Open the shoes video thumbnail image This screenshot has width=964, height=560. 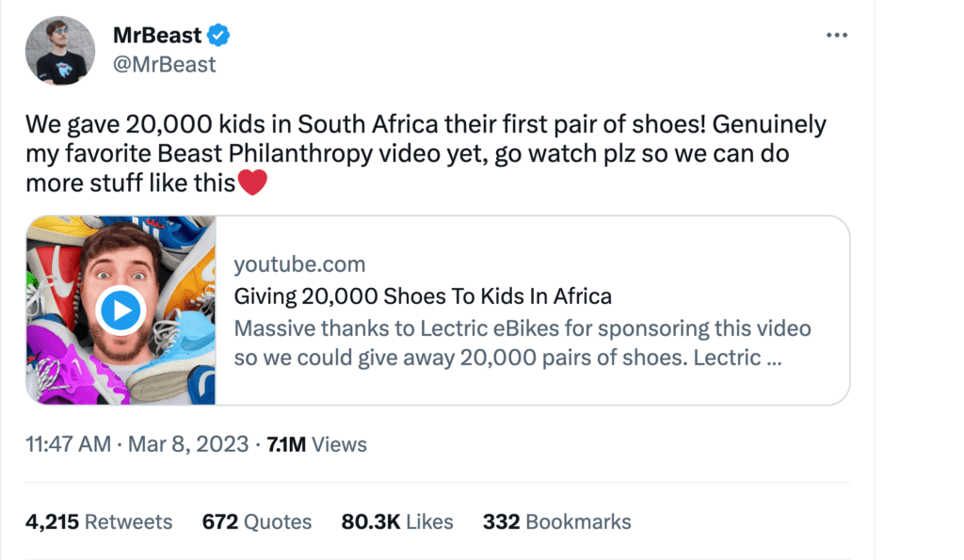pos(121,311)
